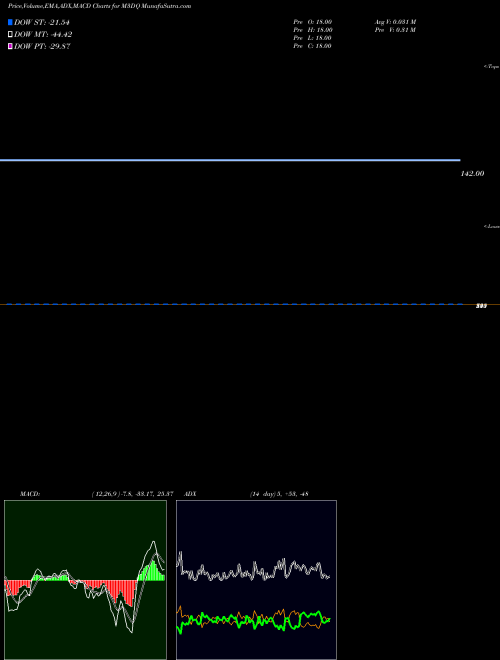
Task: Open the ADX indicator chart panel
Action: pos(256,580)
